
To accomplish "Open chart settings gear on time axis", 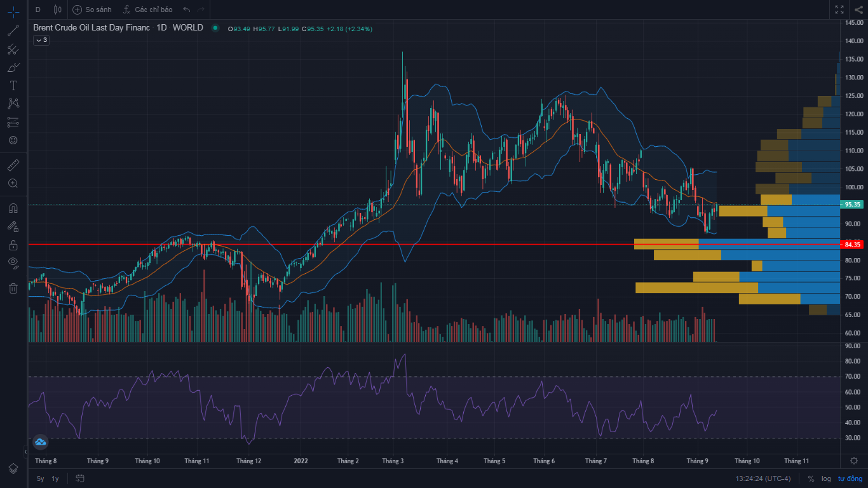I will pyautogui.click(x=854, y=461).
